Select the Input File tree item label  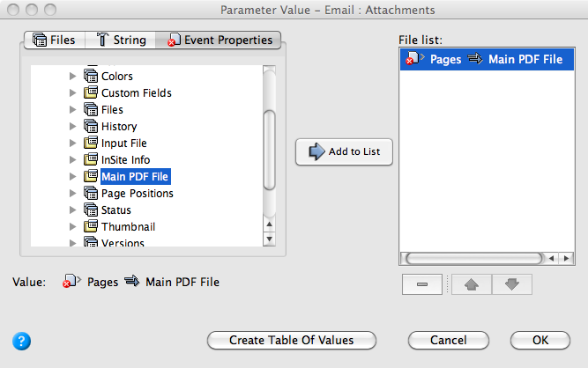[123, 143]
